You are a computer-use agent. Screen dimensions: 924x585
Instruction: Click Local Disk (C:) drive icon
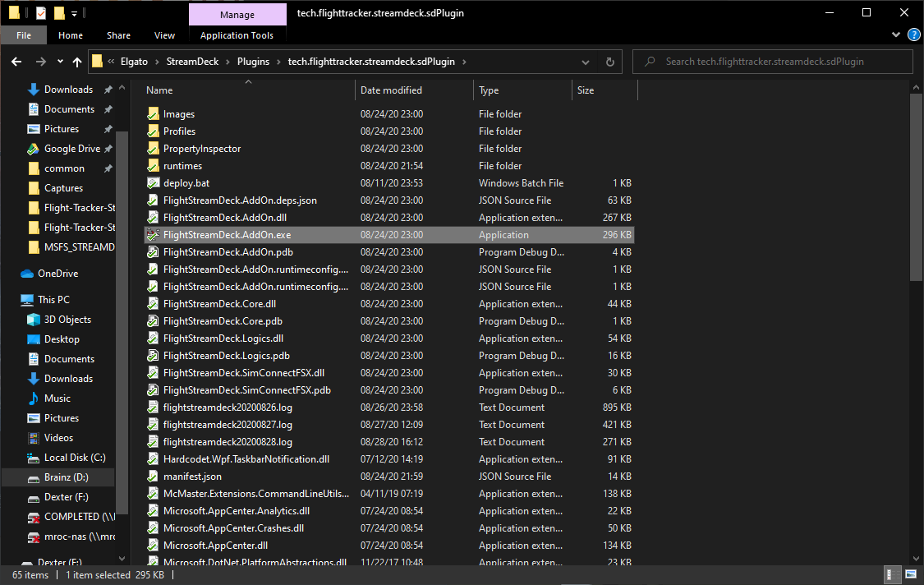tap(34, 458)
